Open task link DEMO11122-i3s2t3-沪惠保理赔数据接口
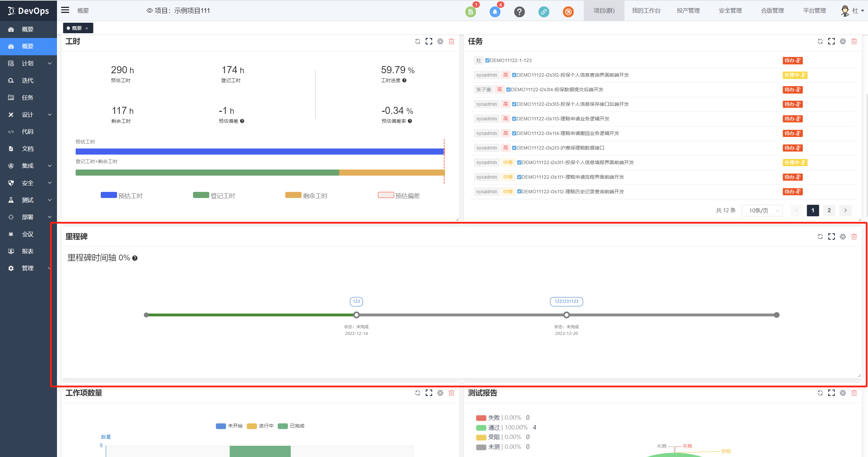The image size is (868, 457). 560,148
